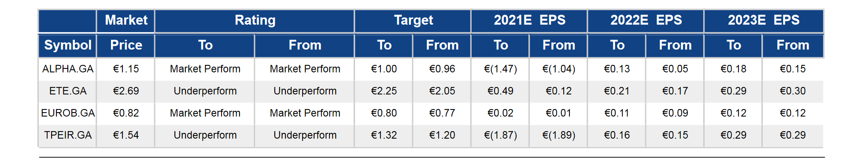Click ETE.GA target to value €2.25

(x=384, y=91)
